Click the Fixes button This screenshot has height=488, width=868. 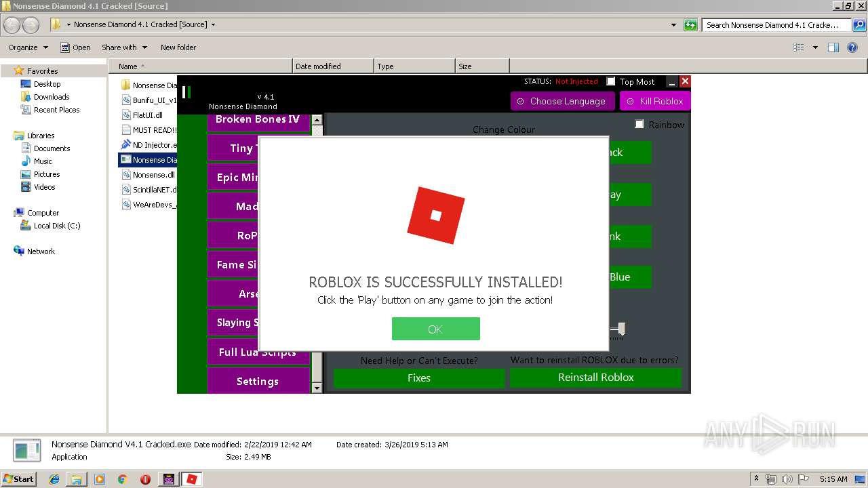pos(419,378)
